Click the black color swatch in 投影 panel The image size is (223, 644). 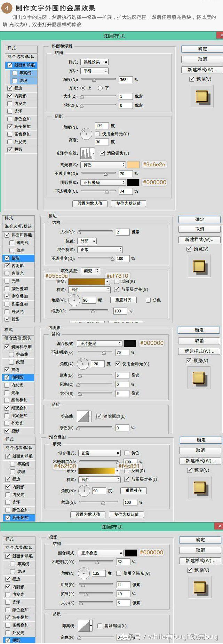[131, 553]
